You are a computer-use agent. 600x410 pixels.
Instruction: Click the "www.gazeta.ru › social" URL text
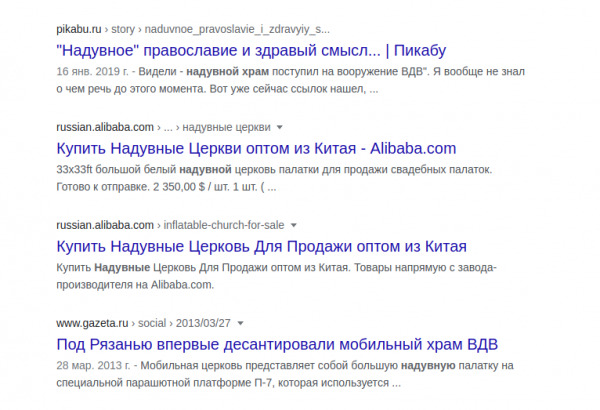[143, 323]
